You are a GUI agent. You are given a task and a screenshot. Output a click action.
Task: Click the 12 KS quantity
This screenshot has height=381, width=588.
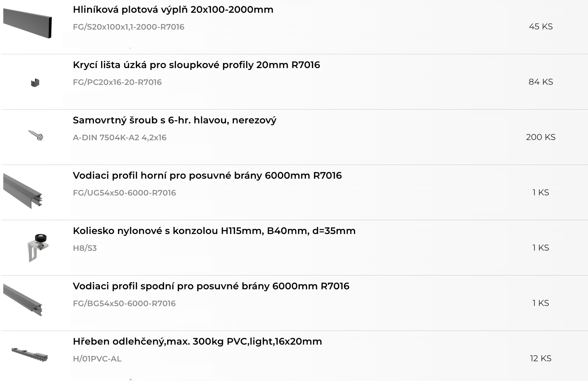click(x=541, y=358)
